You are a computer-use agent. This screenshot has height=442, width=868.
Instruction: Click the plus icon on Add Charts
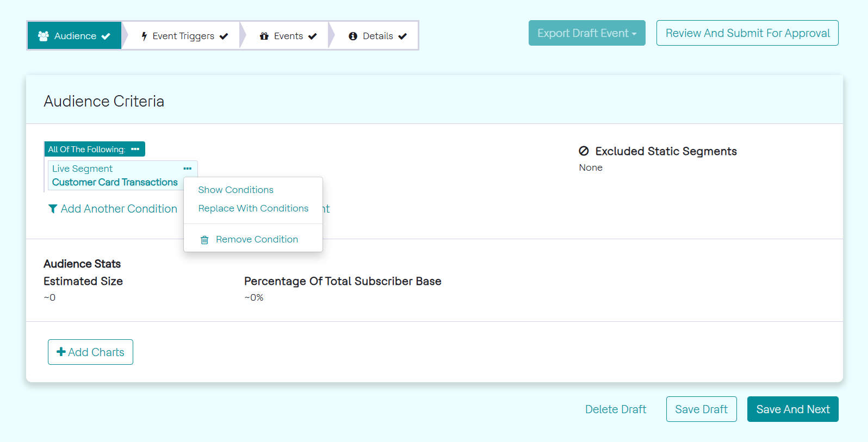pyautogui.click(x=61, y=352)
